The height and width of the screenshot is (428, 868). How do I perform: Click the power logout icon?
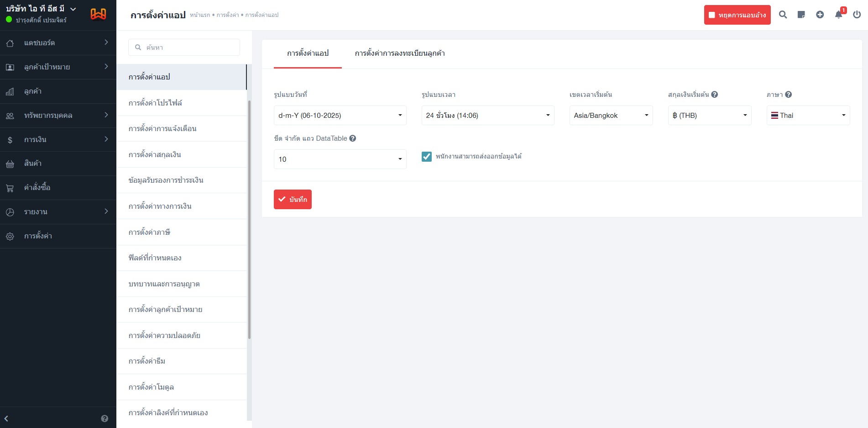tap(857, 15)
